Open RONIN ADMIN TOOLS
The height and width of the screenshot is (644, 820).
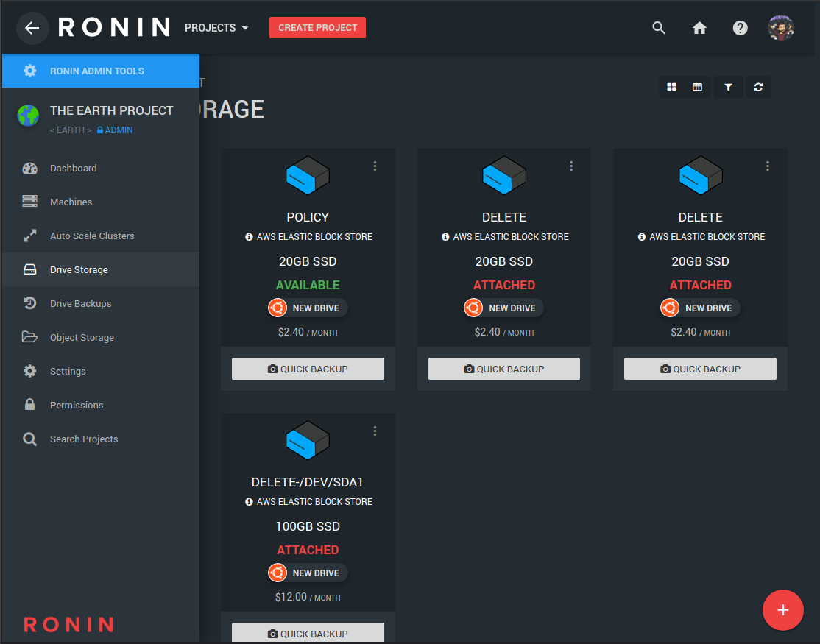100,71
